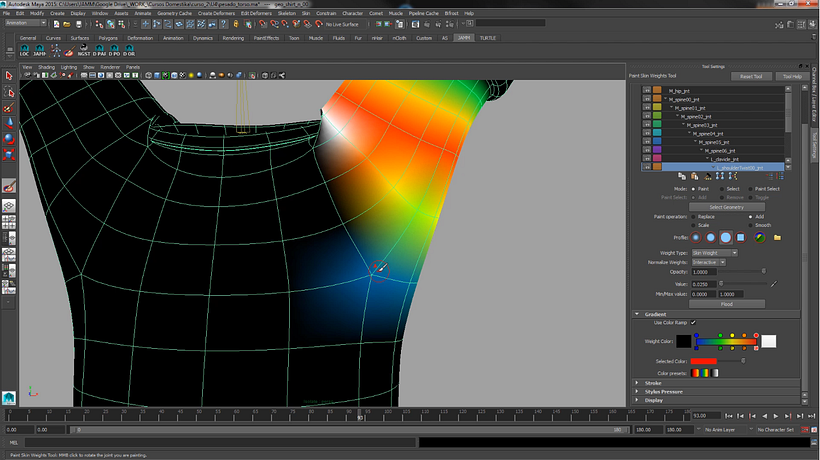Uncheck the Use Color Ramp checkbox
Screen dimensions: 820x460
pos(693,323)
